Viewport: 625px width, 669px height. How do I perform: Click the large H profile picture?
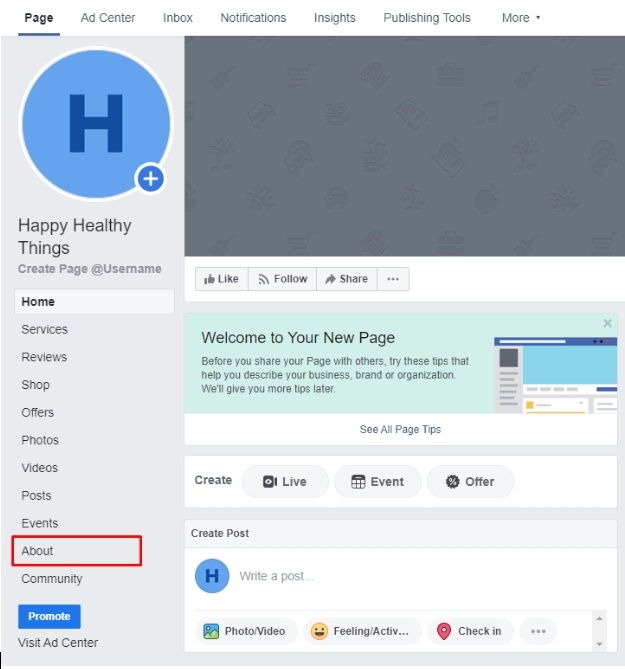tap(96, 123)
